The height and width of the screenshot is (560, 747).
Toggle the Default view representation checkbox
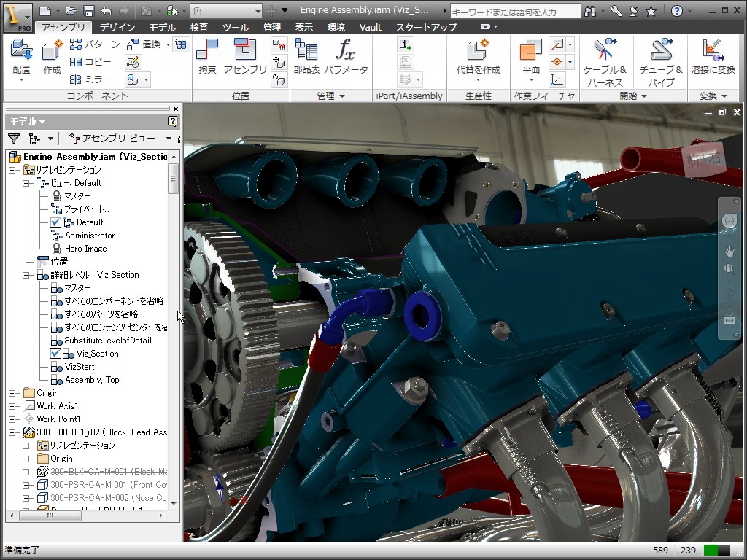tap(55, 222)
